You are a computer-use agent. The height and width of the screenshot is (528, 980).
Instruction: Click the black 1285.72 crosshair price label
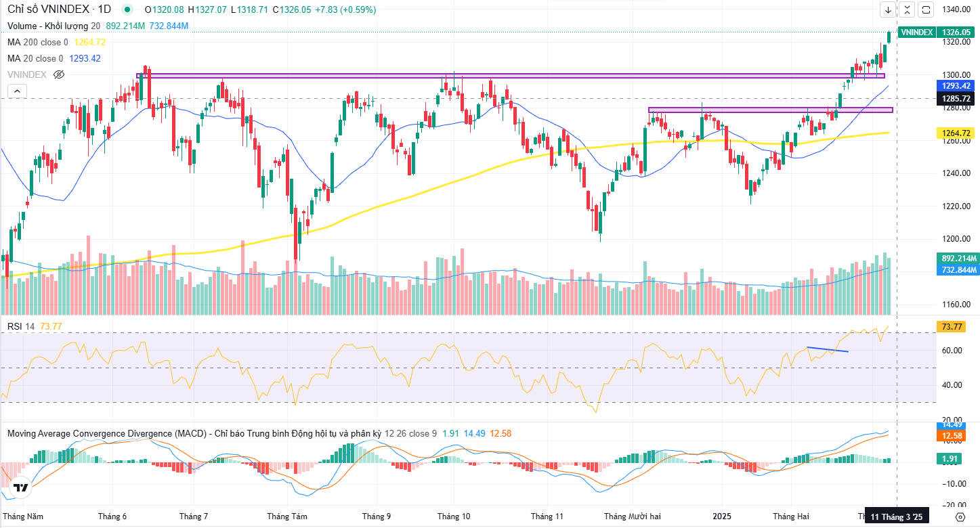956,99
